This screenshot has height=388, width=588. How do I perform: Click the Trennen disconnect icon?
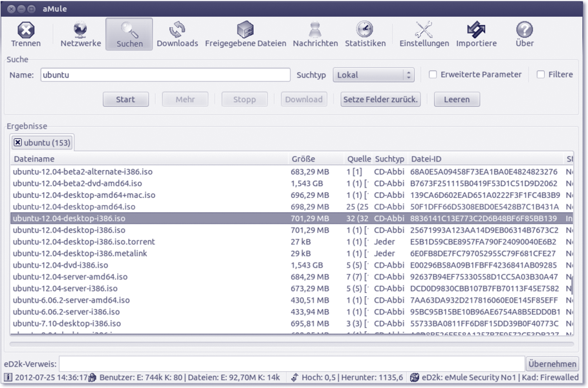pyautogui.click(x=25, y=34)
